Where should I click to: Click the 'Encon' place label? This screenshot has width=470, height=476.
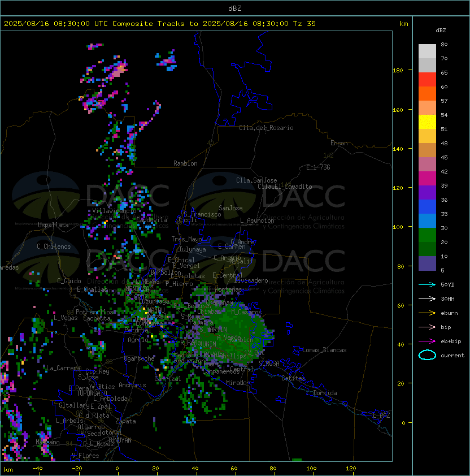339,143
